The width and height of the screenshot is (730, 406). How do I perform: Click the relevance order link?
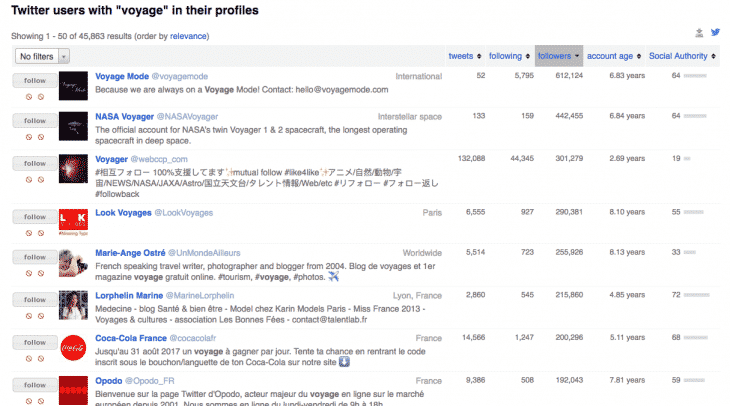coord(189,35)
